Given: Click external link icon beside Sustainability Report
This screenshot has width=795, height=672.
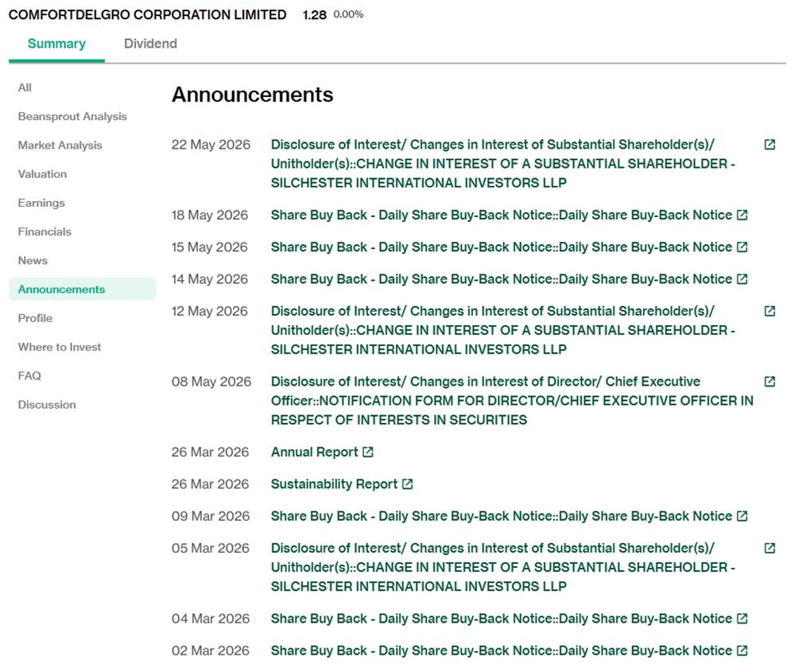Looking at the screenshot, I should tap(407, 484).
